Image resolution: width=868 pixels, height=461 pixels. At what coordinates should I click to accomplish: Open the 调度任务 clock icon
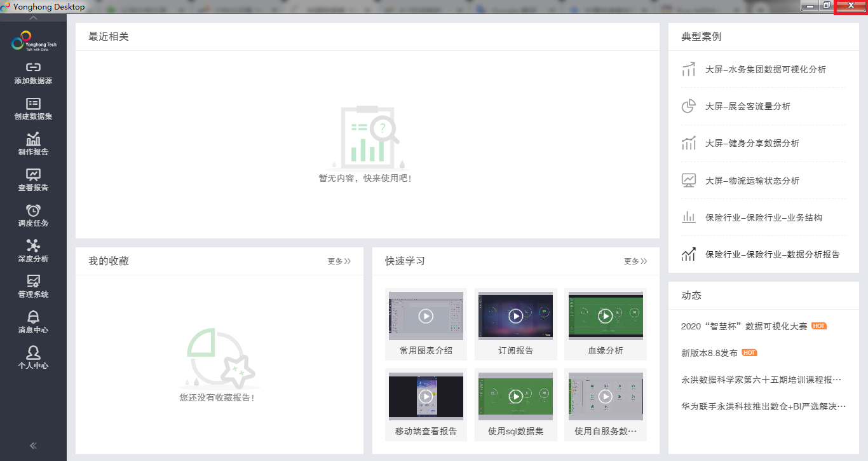(33, 210)
